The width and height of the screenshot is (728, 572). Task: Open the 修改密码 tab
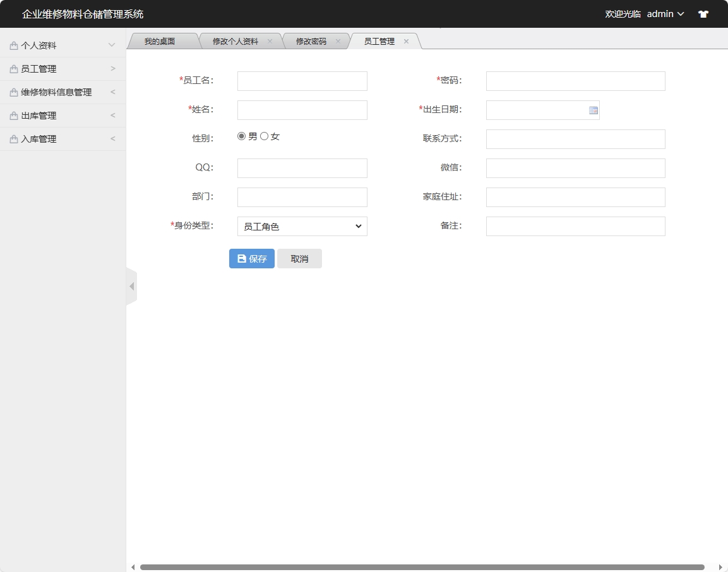pos(313,40)
